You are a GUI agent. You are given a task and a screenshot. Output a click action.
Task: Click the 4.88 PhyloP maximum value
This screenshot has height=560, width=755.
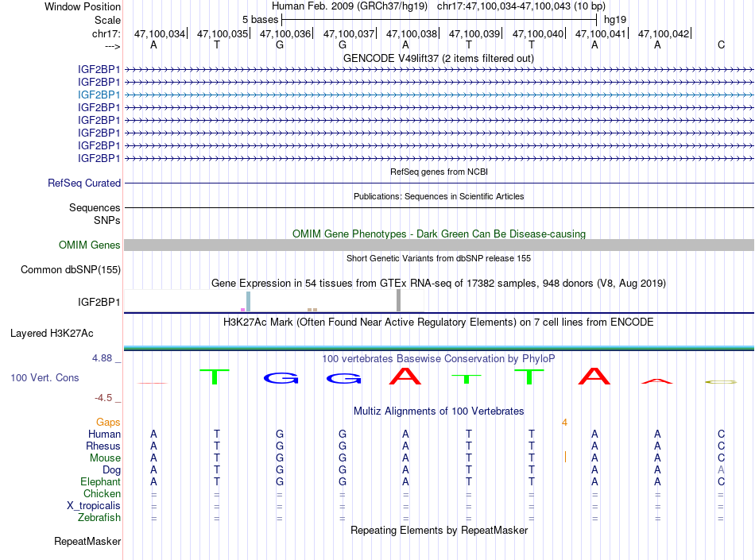(102, 358)
